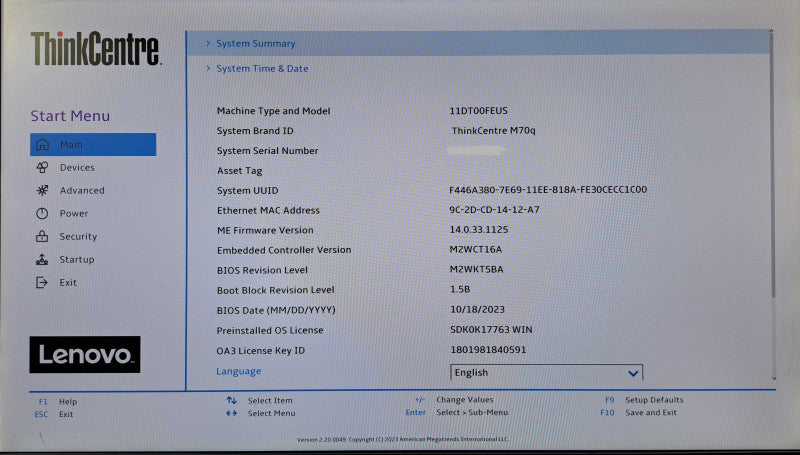
Task: Click the Asset Tag label
Action: click(x=239, y=171)
